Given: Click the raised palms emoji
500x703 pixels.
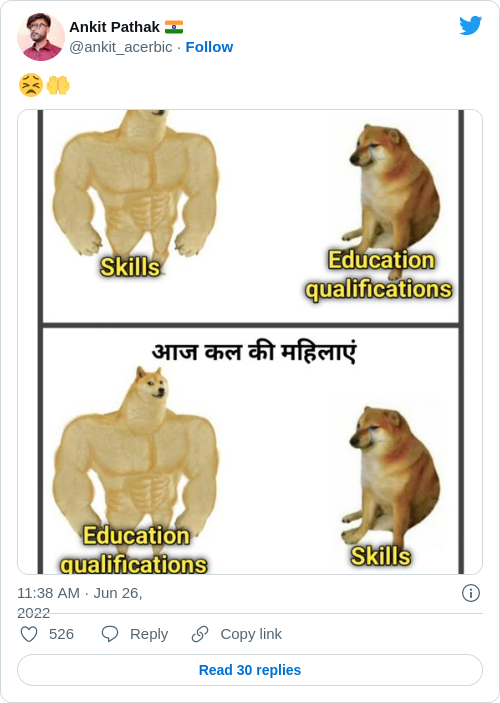Looking at the screenshot, I should tap(58, 85).
